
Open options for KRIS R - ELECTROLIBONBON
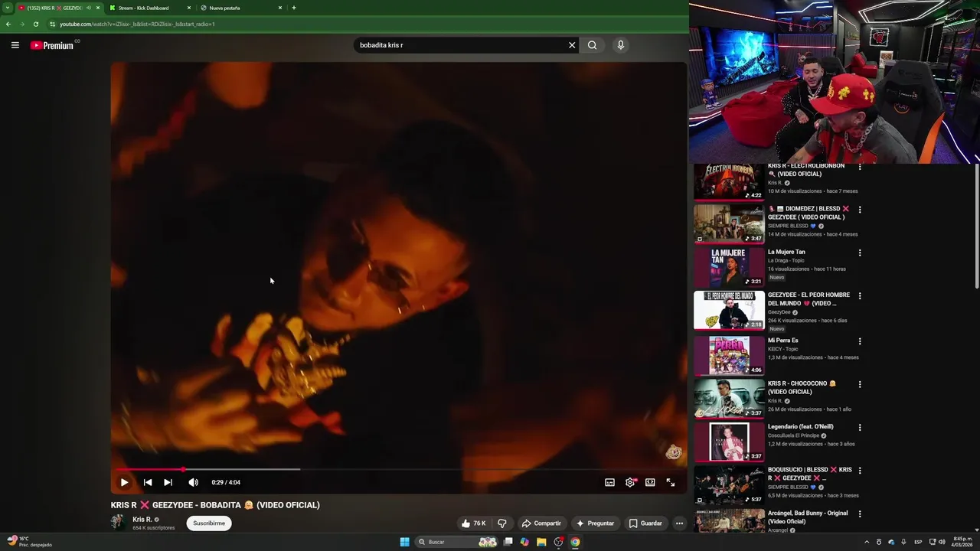point(860,167)
